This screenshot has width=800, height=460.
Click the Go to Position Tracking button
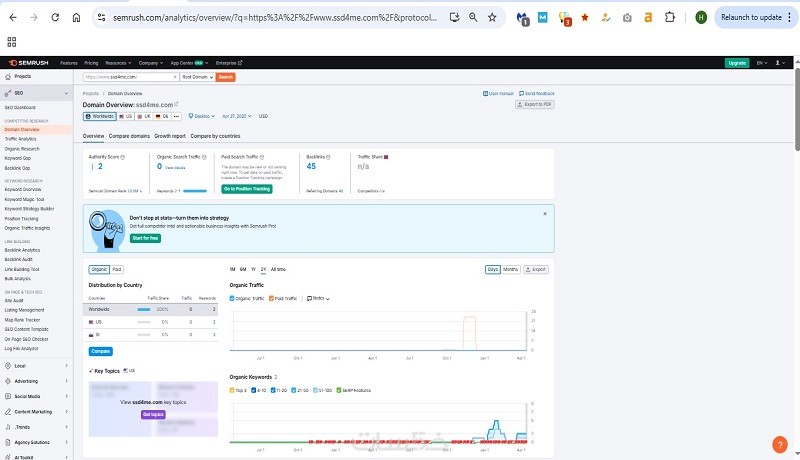coord(247,189)
